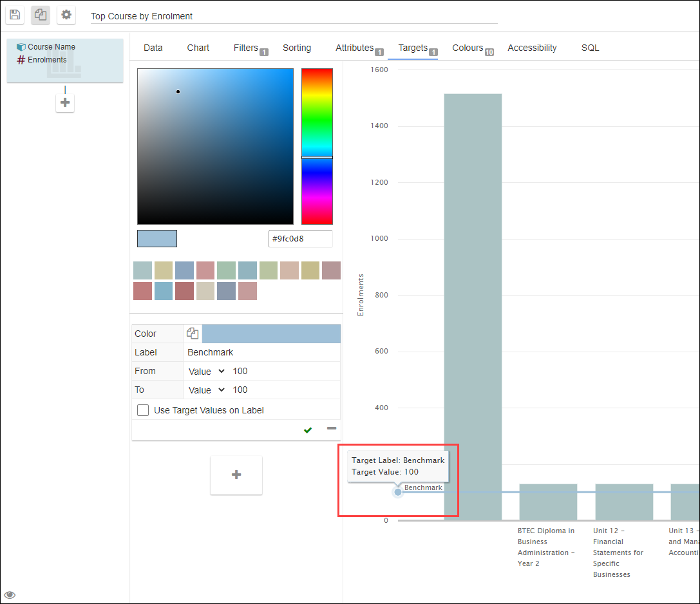Pick the first grey-teal palette swatch
This screenshot has height=604, width=700.
coord(142,270)
